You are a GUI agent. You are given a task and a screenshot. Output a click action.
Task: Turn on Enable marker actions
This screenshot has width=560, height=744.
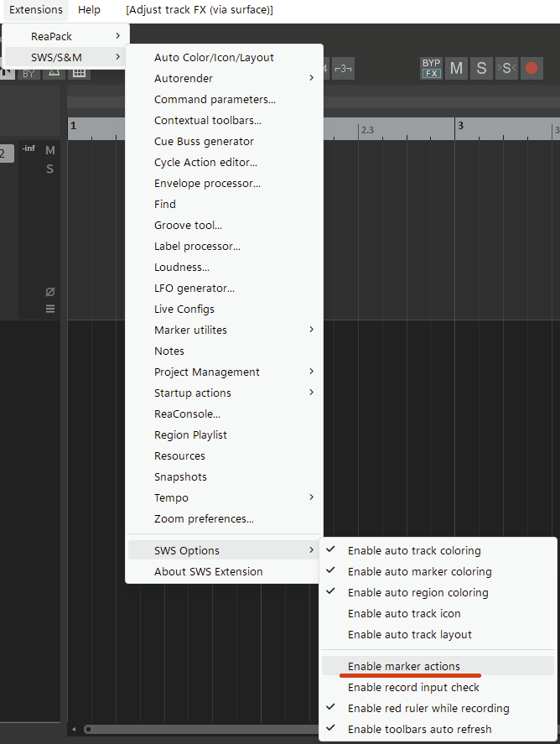point(438,666)
